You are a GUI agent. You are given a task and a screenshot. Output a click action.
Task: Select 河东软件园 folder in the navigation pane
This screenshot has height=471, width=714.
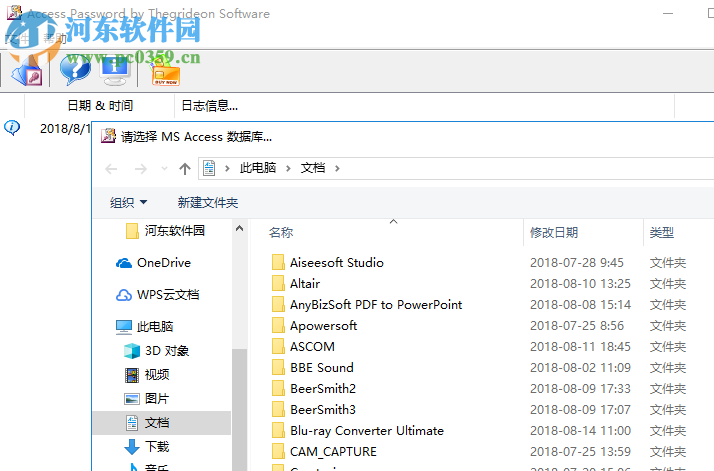pyautogui.click(x=165, y=230)
